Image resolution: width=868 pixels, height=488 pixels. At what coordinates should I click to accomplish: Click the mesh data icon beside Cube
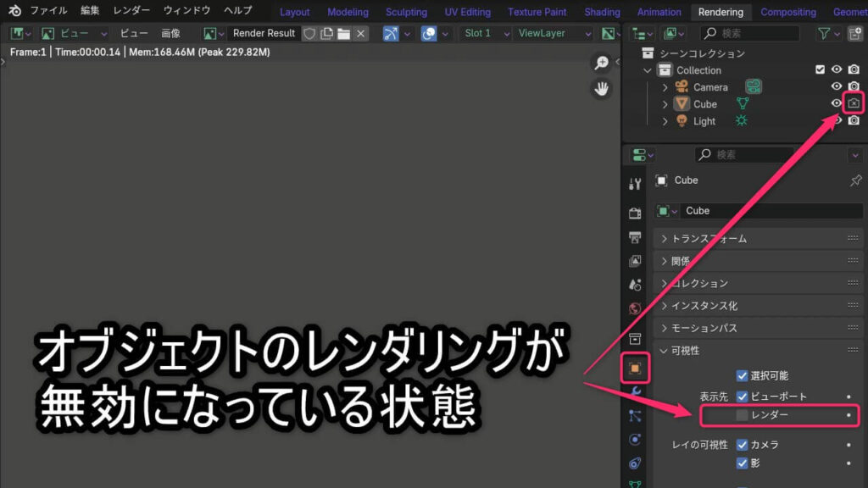coord(743,103)
